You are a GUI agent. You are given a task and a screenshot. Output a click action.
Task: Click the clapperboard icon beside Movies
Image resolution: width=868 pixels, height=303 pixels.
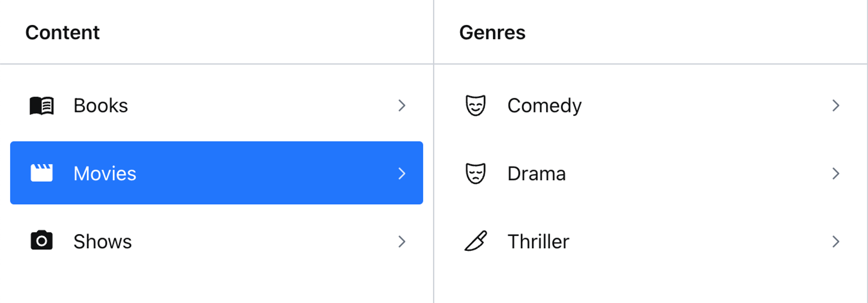click(x=41, y=173)
